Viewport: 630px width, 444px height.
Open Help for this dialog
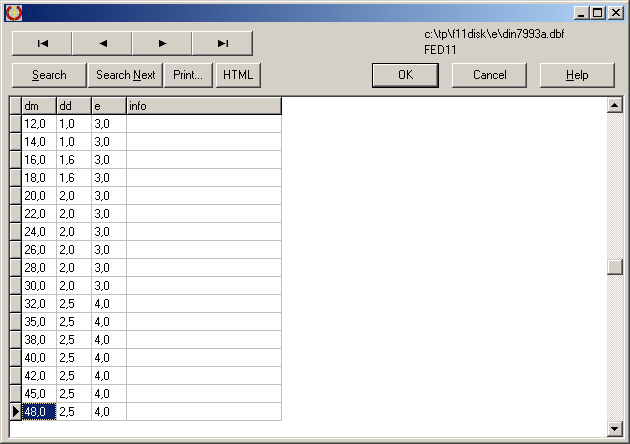(577, 75)
